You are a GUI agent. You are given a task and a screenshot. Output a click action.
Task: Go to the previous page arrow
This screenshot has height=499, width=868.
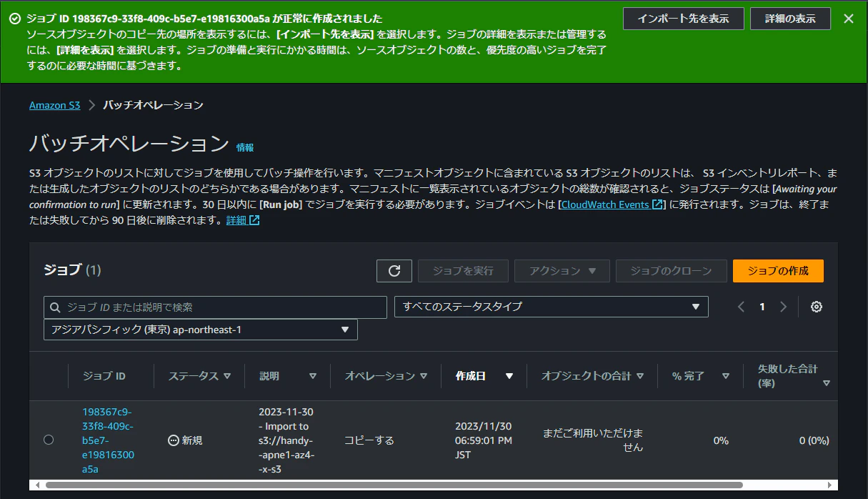pyautogui.click(x=741, y=307)
